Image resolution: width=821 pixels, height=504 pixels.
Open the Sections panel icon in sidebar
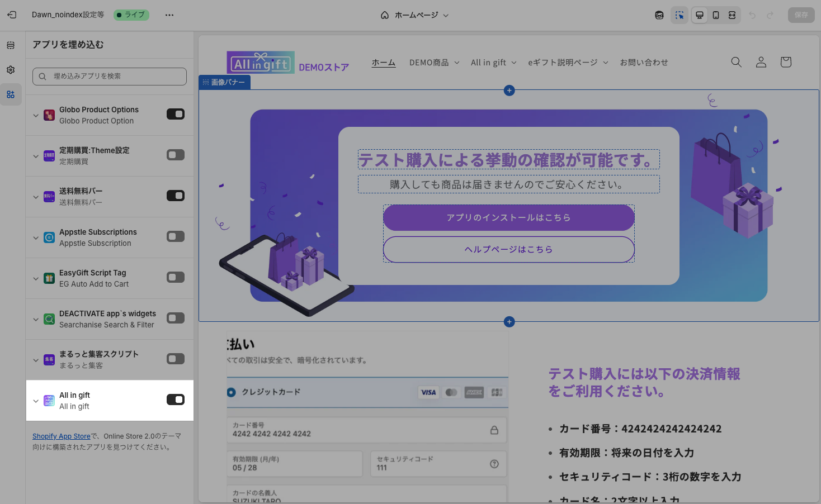pos(11,45)
